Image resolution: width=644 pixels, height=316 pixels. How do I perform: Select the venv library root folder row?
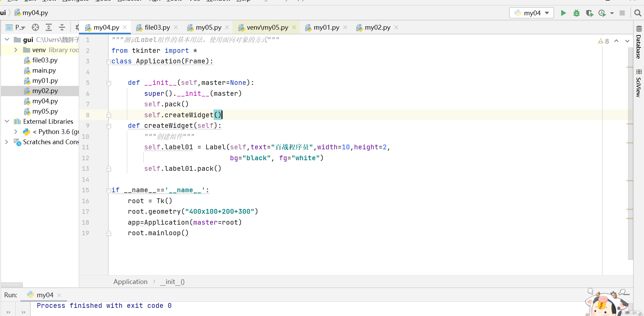tap(40, 50)
